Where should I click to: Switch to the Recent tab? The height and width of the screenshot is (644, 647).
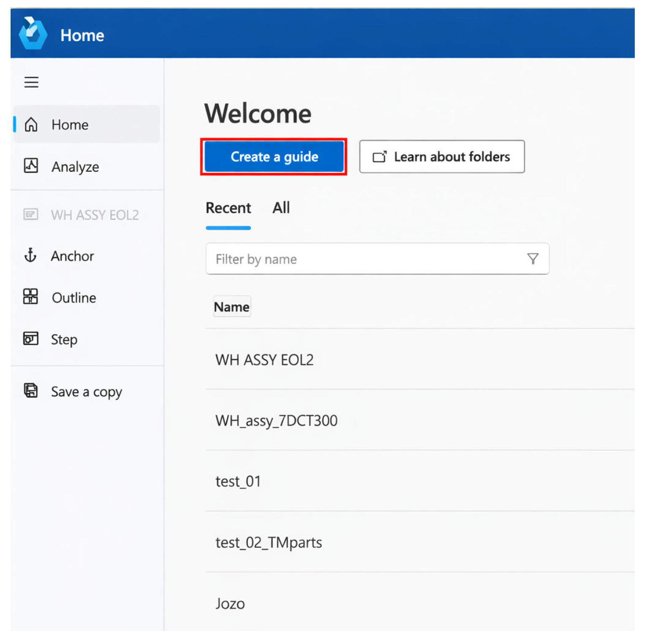pos(228,208)
